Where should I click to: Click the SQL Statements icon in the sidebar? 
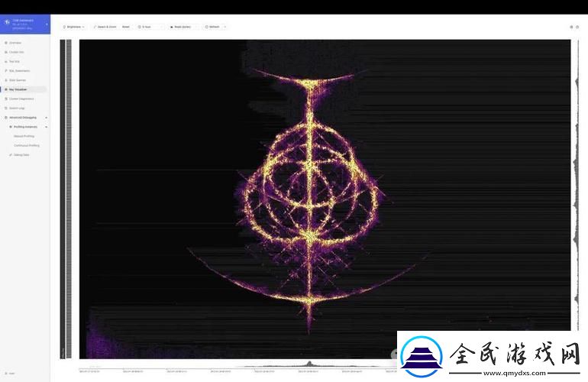tap(6, 71)
